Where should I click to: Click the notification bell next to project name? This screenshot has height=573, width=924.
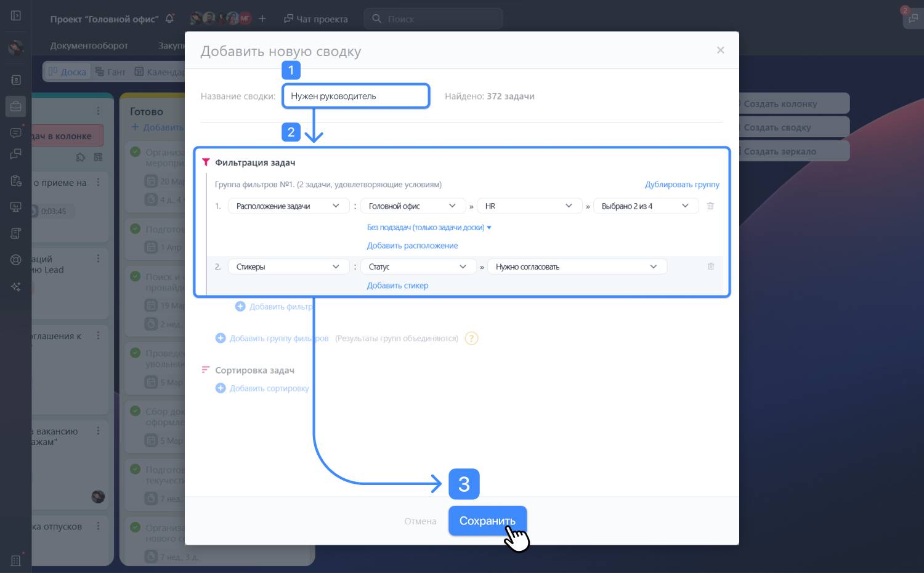point(169,18)
